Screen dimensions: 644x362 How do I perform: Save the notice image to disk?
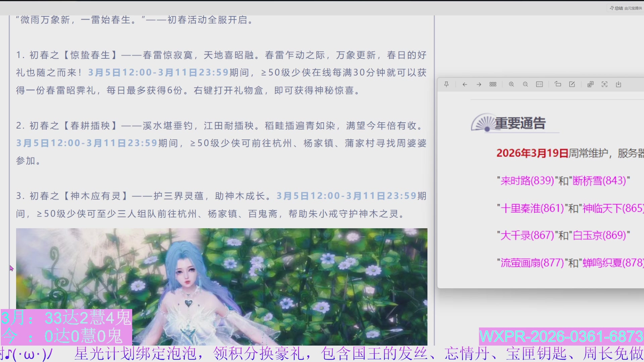(x=619, y=84)
